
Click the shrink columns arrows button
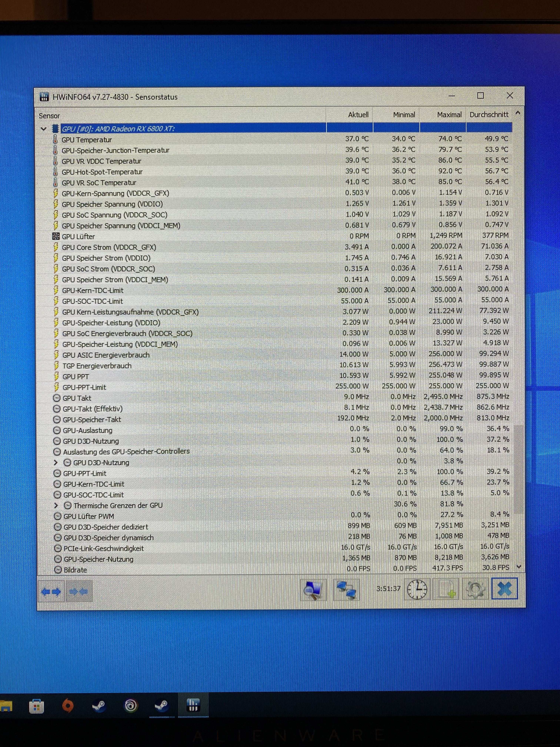click(79, 591)
